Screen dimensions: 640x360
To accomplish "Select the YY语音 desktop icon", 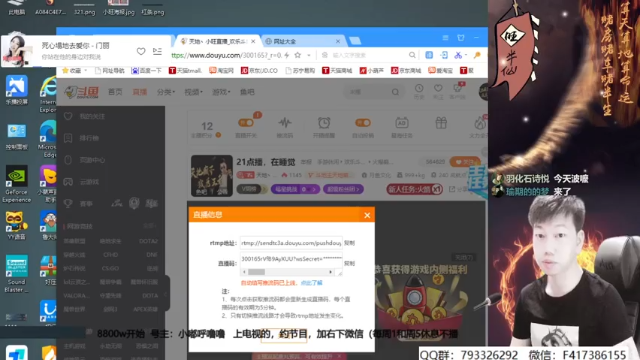I will point(16,226).
